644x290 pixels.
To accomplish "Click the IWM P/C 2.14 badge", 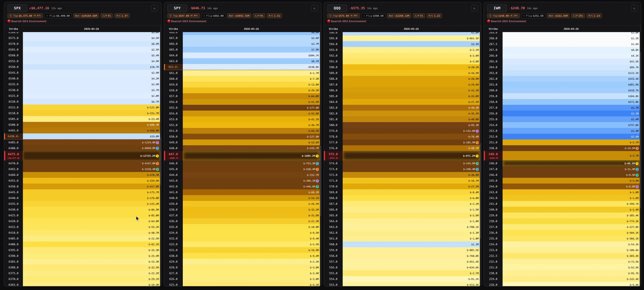I will pyautogui.click(x=594, y=16).
